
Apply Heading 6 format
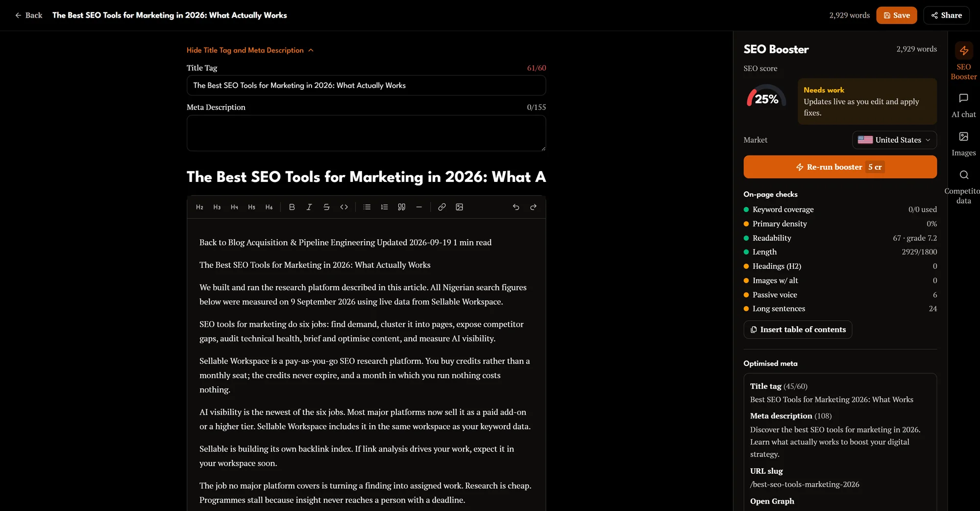(x=269, y=207)
